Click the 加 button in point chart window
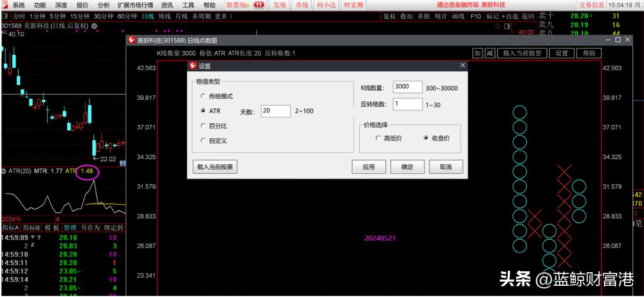 [478, 53]
